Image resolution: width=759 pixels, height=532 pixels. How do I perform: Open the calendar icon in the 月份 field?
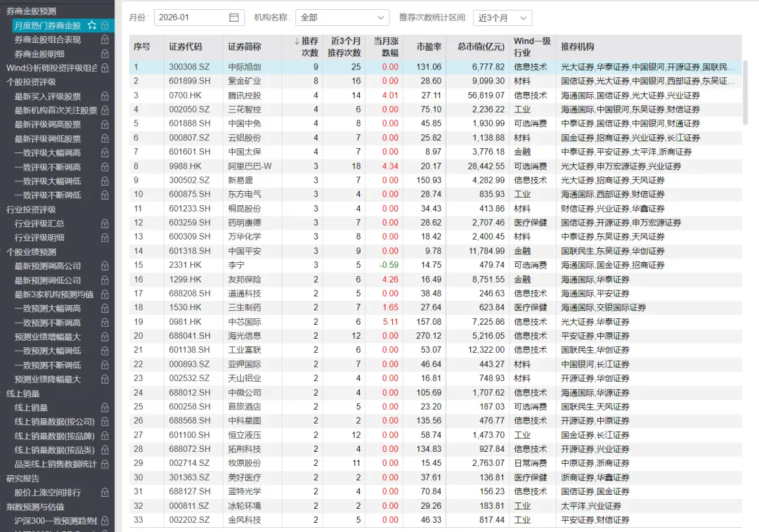pyautogui.click(x=234, y=18)
